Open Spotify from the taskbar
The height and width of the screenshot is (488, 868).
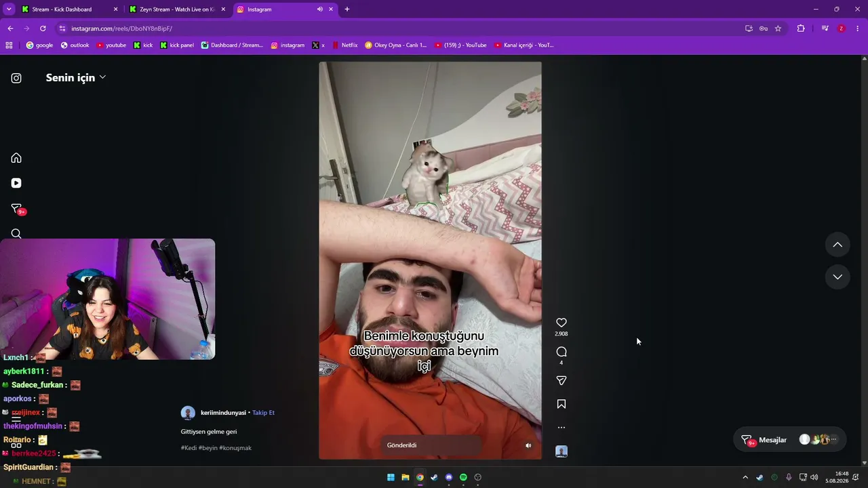(x=463, y=477)
